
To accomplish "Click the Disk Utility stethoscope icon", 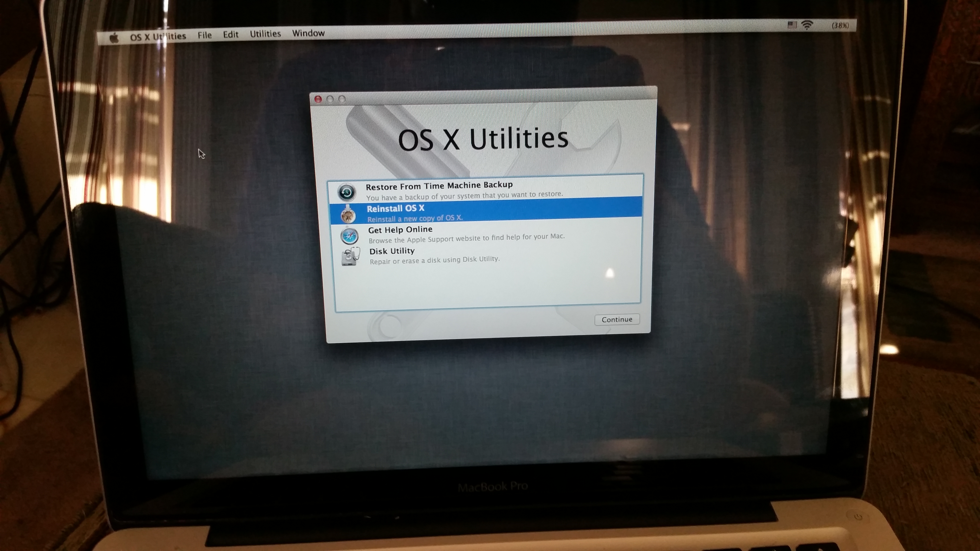I will point(351,257).
